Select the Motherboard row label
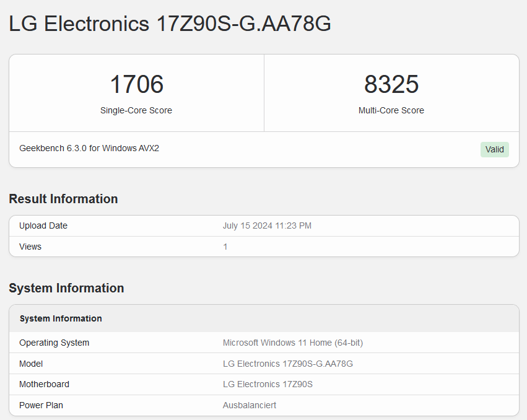 pos(44,384)
